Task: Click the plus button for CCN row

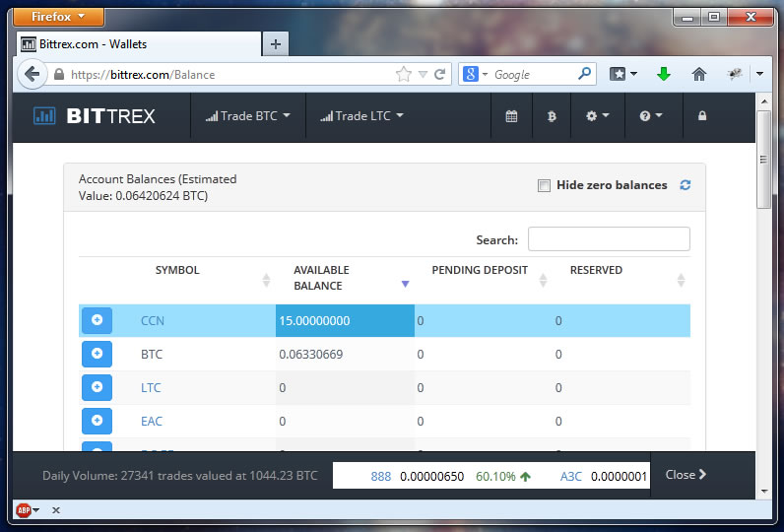Action: (x=97, y=320)
